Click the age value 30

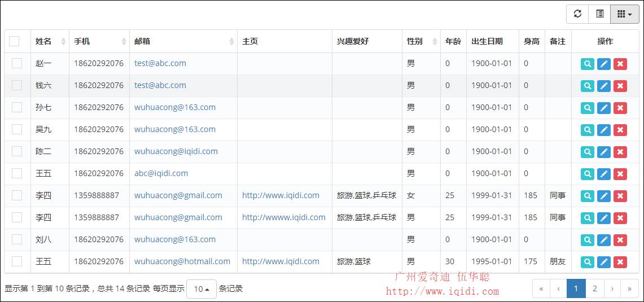(x=450, y=261)
